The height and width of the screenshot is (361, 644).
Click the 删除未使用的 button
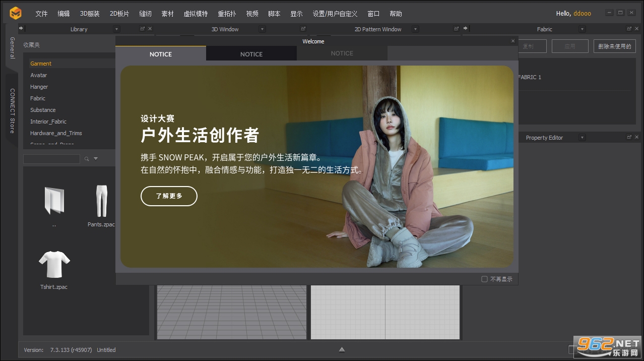(x=614, y=46)
